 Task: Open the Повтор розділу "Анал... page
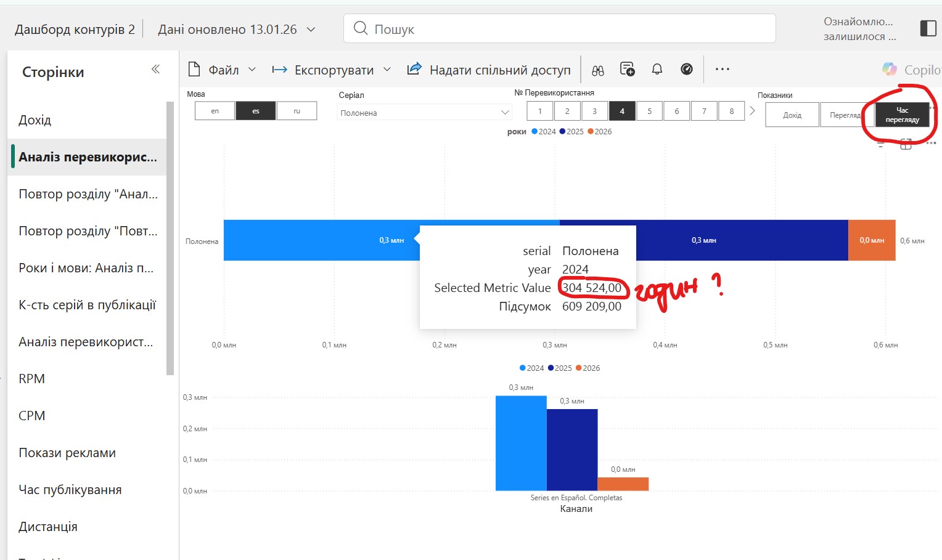[87, 194]
